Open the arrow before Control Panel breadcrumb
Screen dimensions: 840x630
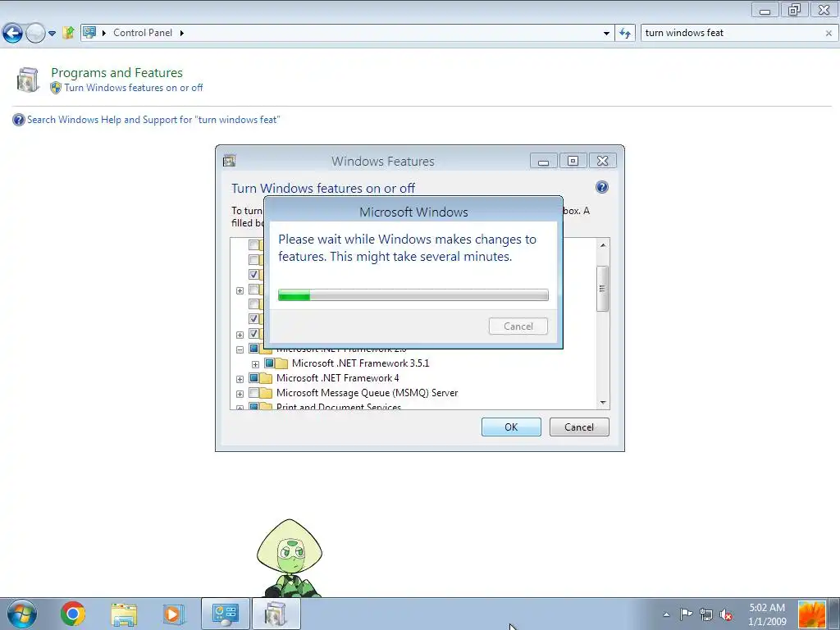coord(104,33)
